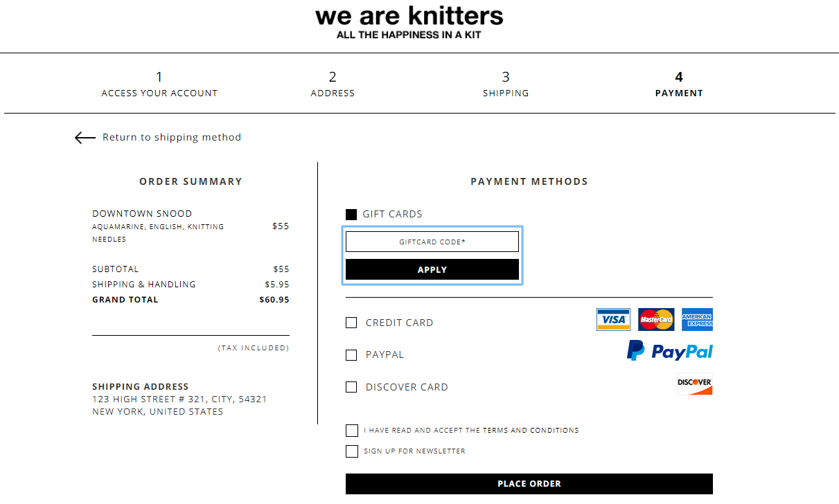
Task: Uncheck the Gift Cards checkbox
Action: point(351,215)
